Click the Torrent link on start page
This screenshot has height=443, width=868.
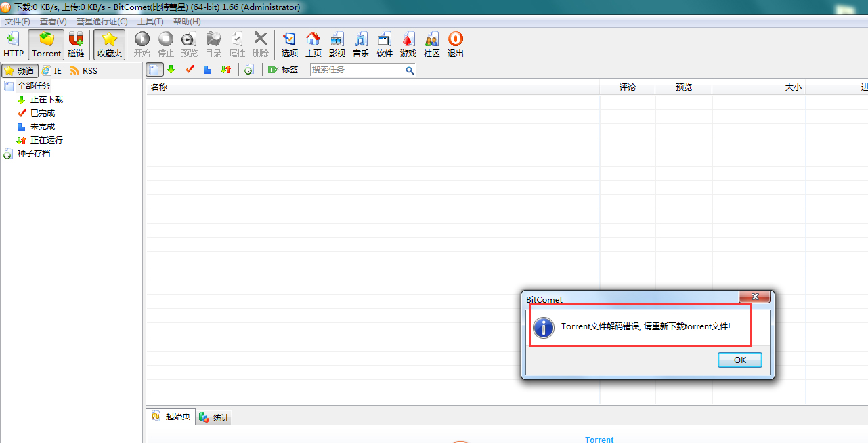click(599, 439)
